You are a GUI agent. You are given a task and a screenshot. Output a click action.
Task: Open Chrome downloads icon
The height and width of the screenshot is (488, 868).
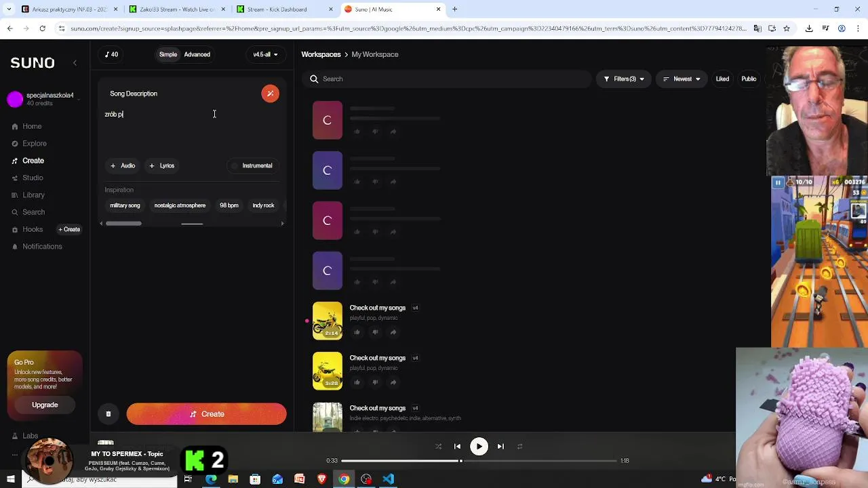809,28
